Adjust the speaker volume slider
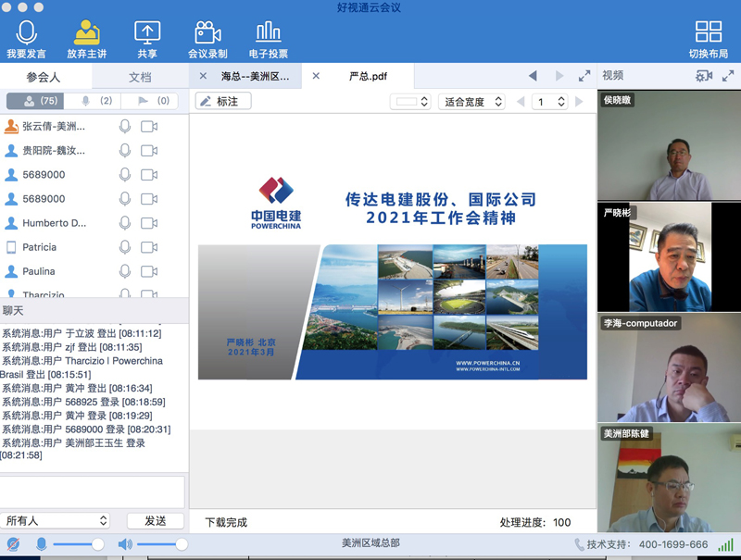 pos(182,544)
